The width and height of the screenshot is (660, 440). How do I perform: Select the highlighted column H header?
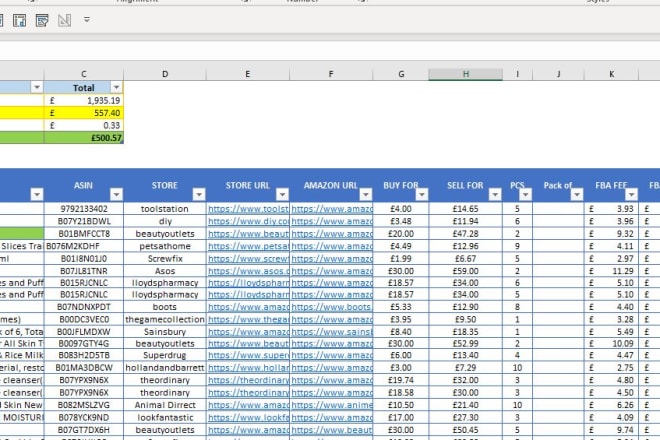pyautogui.click(x=466, y=74)
